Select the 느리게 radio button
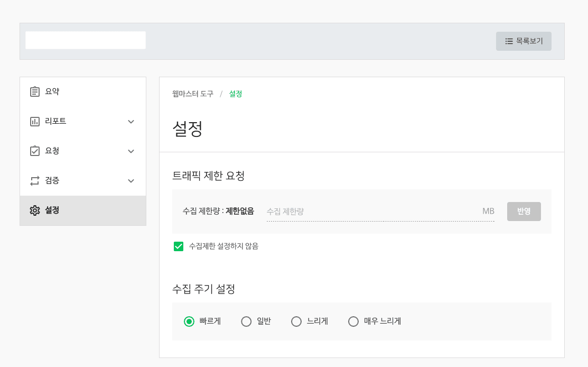This screenshot has width=588, height=367. click(x=296, y=321)
